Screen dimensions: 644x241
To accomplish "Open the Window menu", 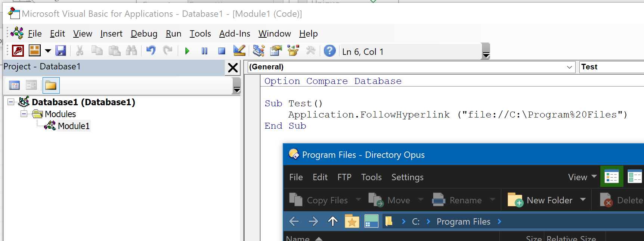I will tap(275, 34).
